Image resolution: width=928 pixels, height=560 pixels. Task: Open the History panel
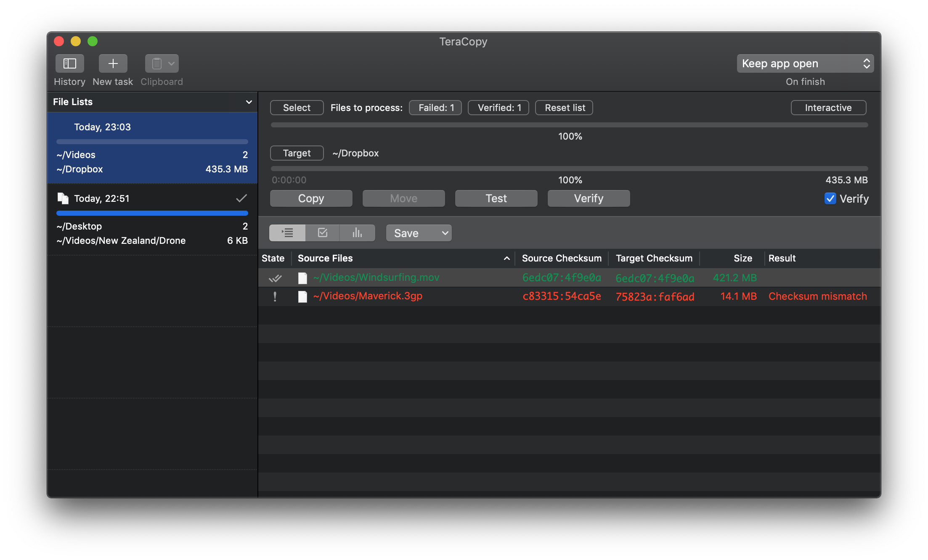[69, 63]
